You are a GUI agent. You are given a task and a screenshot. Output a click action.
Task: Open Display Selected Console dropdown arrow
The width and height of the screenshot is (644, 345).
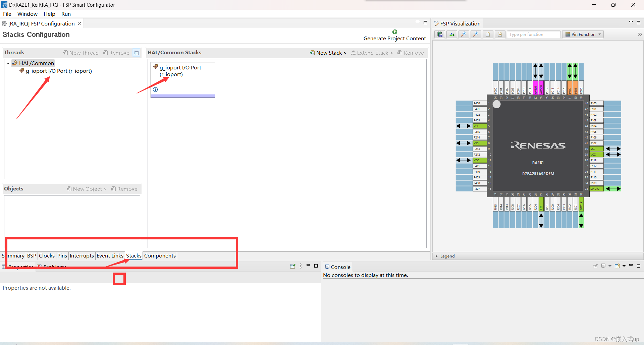coord(610,266)
